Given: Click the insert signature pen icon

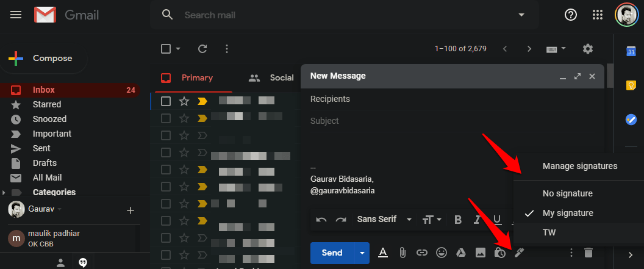Looking at the screenshot, I should coord(520,253).
